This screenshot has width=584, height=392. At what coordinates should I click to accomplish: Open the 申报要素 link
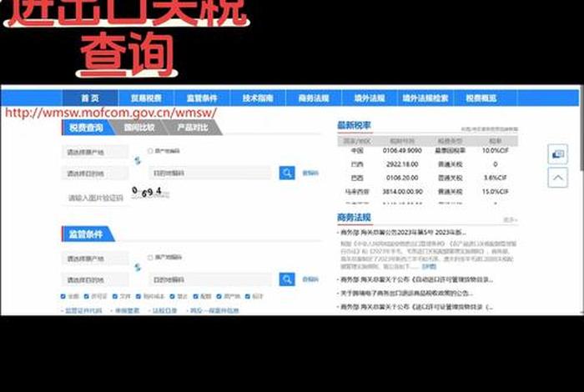point(127,310)
